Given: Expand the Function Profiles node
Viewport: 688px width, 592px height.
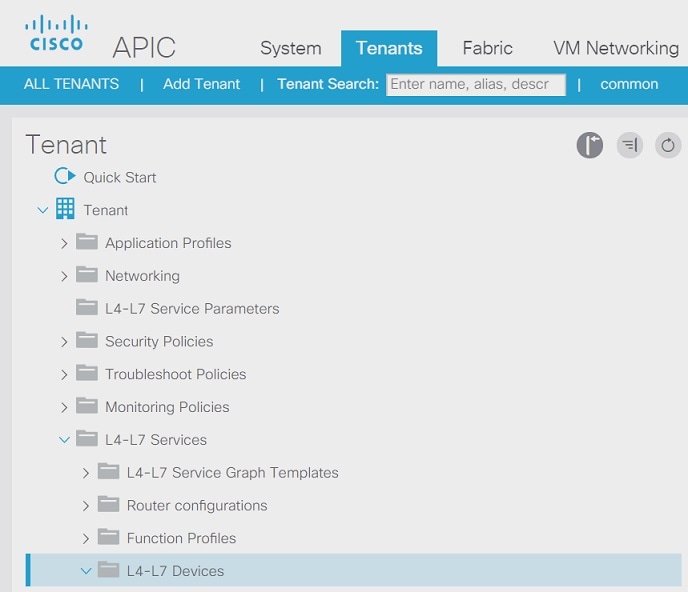Looking at the screenshot, I should point(86,538).
